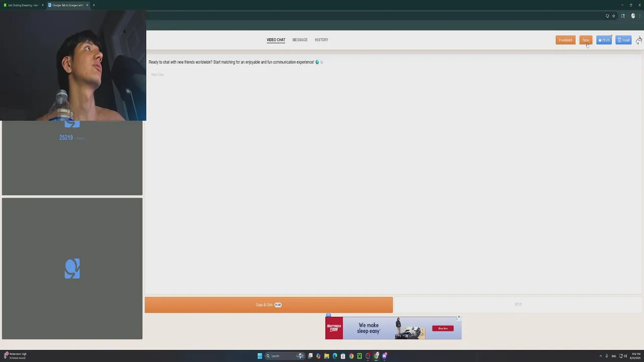Open the Chrome three-dot menu
Screen dimensions: 644x362
point(640,16)
